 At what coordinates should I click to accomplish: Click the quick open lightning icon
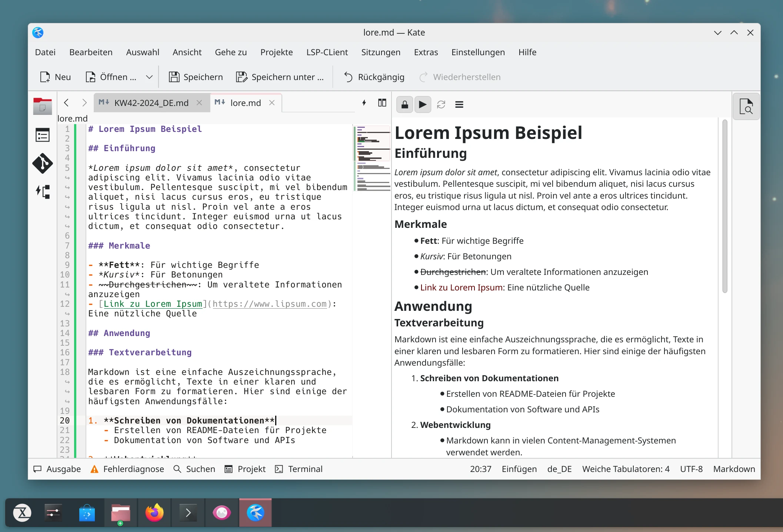pyautogui.click(x=364, y=103)
